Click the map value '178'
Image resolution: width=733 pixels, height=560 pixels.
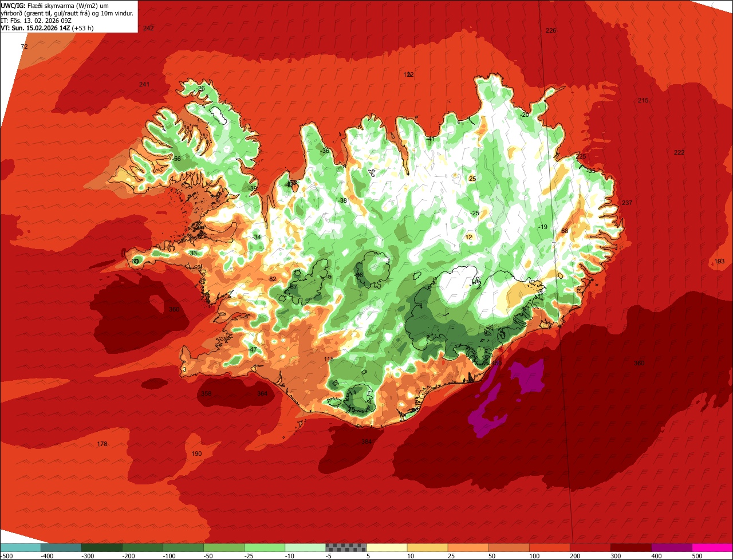coord(102,444)
